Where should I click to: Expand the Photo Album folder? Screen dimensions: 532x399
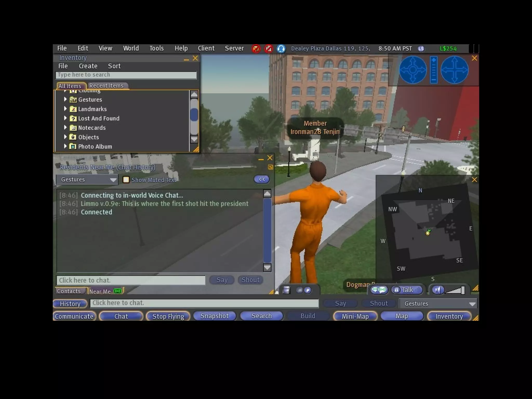[x=65, y=146]
